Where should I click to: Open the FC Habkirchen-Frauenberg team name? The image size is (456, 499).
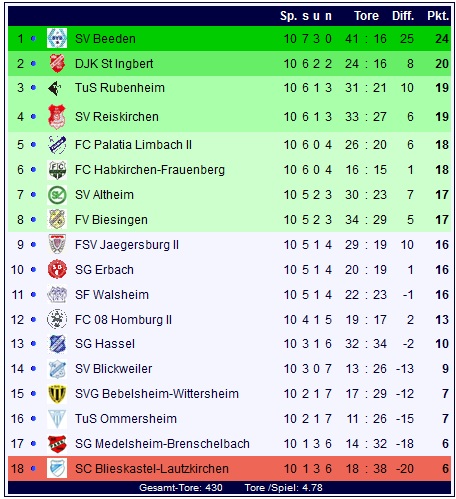150,170
